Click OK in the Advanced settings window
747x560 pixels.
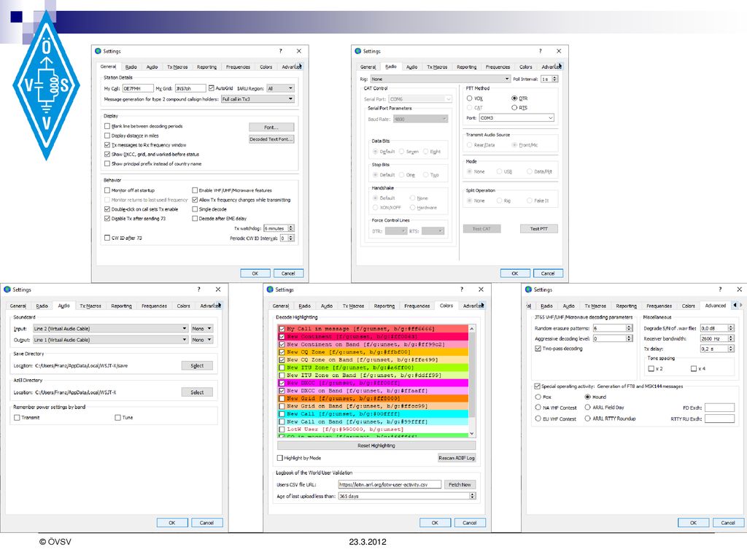tap(693, 523)
